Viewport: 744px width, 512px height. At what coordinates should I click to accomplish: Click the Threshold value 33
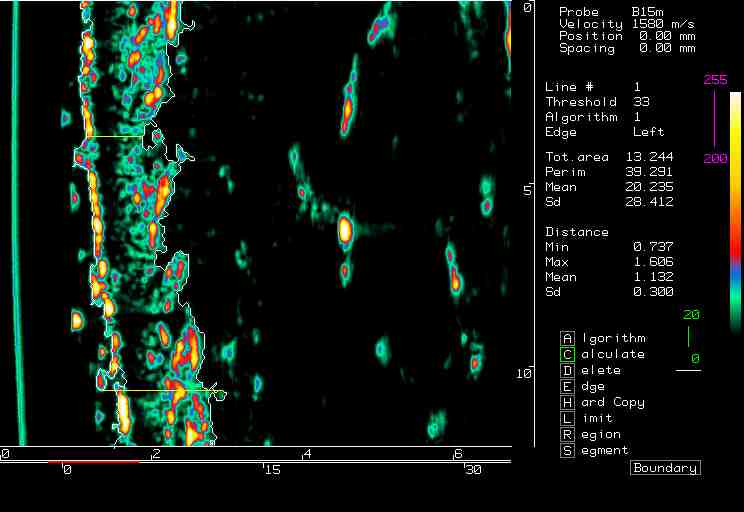(641, 102)
